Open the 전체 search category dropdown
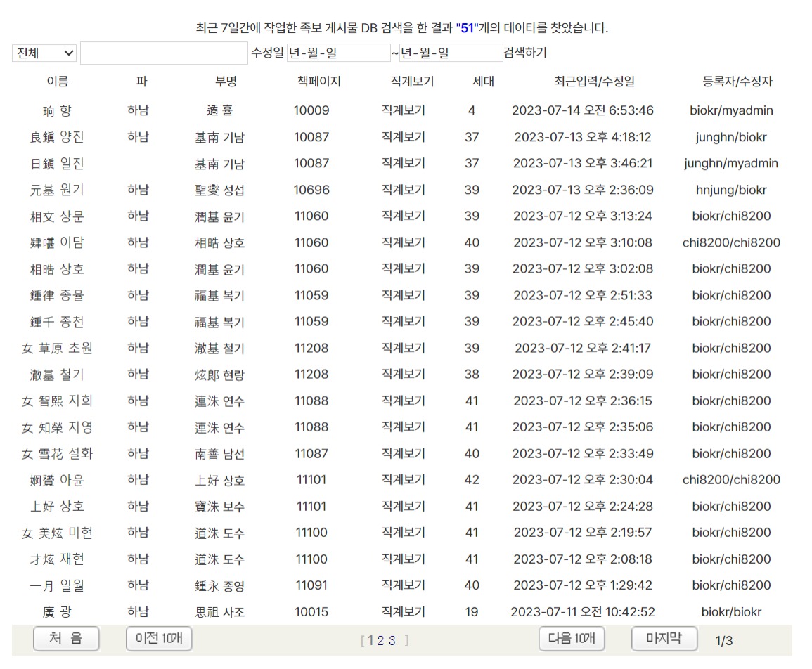Viewport: 812px width, 669px height. click(44, 53)
